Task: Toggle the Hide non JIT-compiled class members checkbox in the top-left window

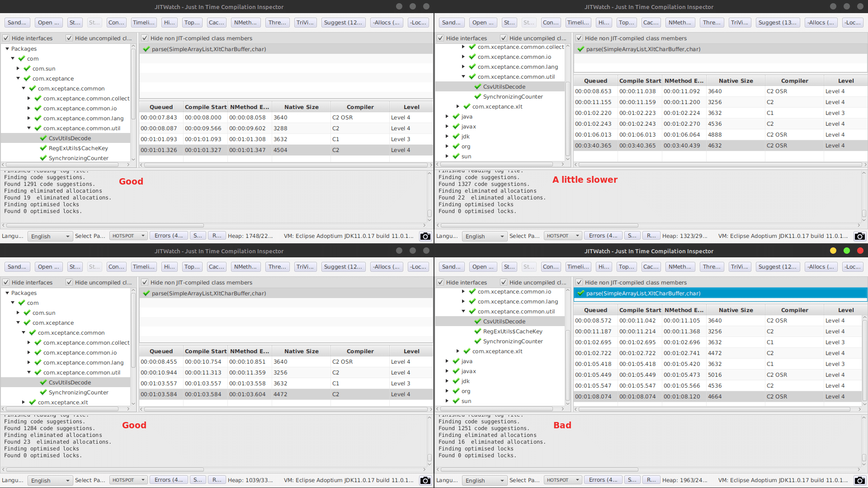Action: coord(145,38)
